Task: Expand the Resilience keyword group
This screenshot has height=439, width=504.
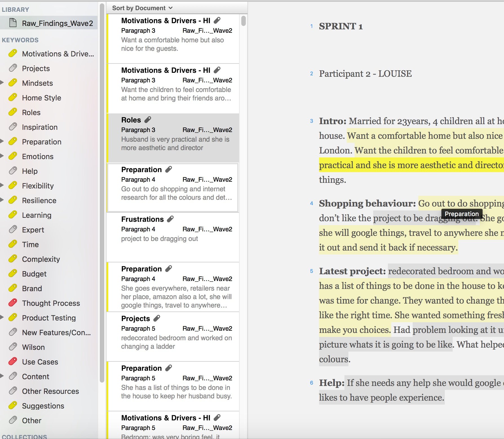Action: (x=2, y=200)
